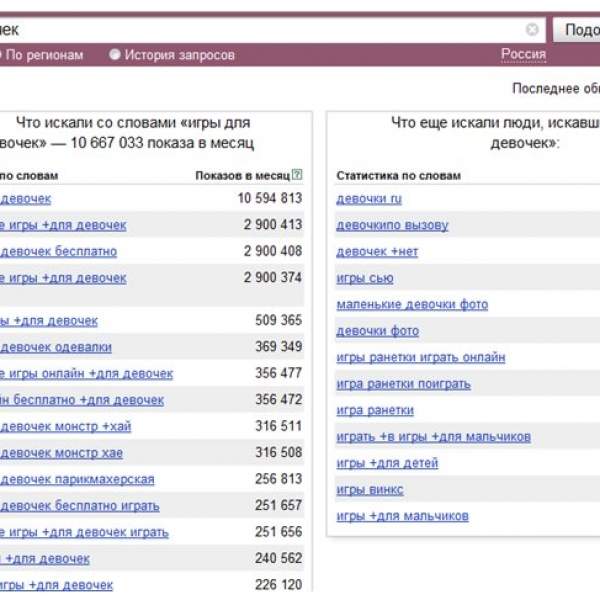
Task: Open the девочек +нет link
Action: pos(377,251)
